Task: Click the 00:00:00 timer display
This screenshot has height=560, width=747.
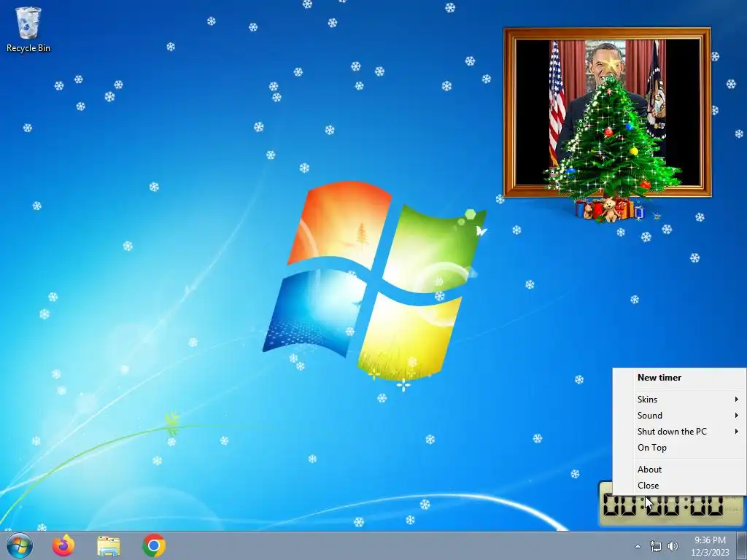Action: tap(670, 506)
